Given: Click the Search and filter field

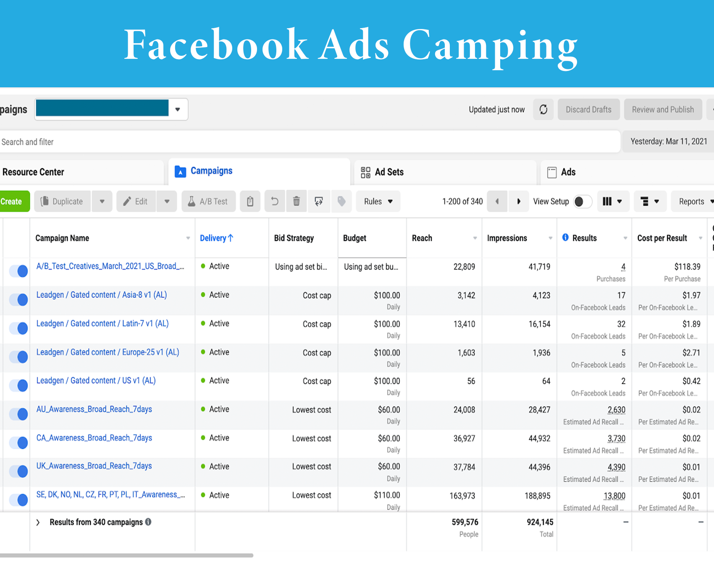Looking at the screenshot, I should 294,142.
